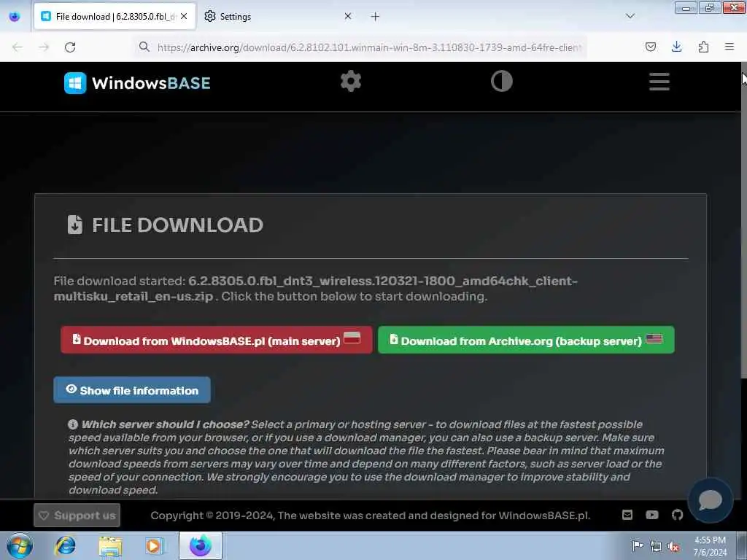The width and height of the screenshot is (747, 560).
Task: Open the clock showing 4:55 PM
Action: pyautogui.click(x=710, y=546)
